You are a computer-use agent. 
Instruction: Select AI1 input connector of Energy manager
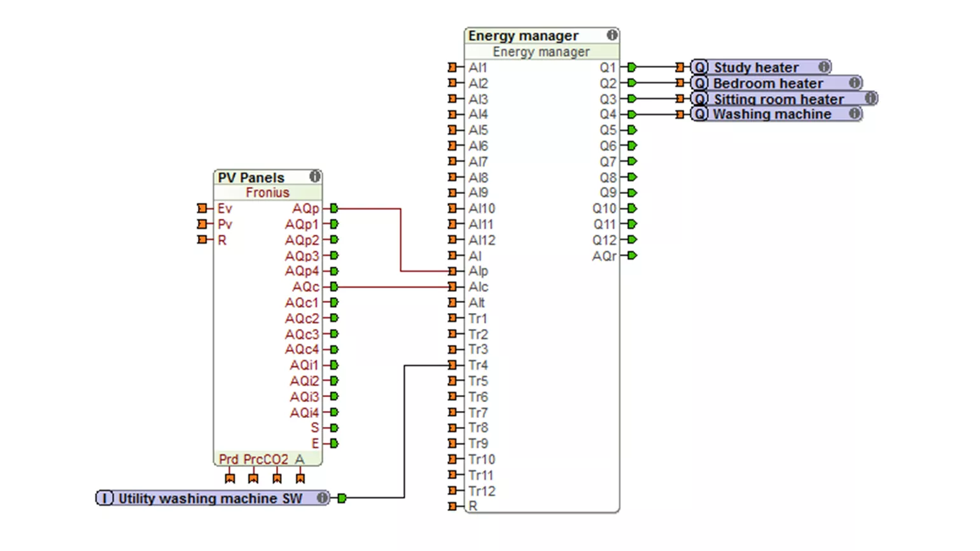click(452, 67)
